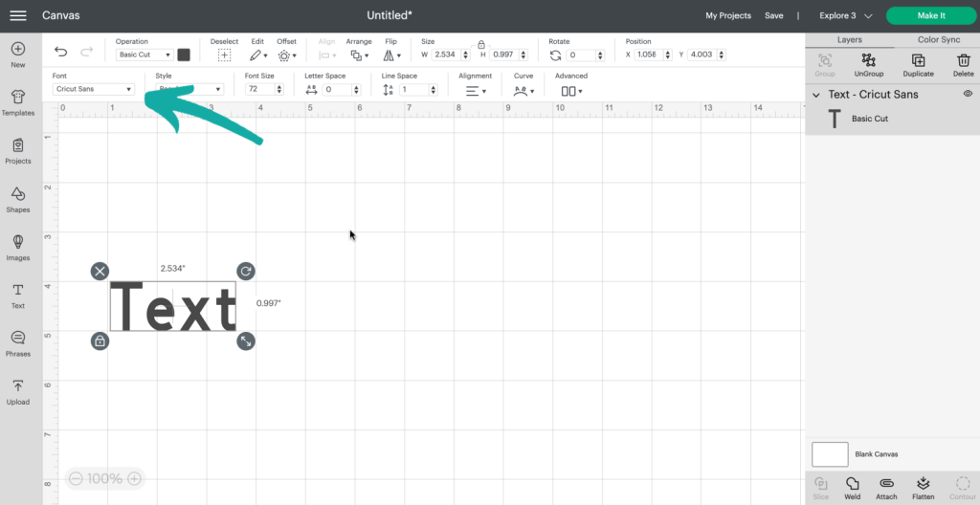Open the Templates panel
Image resolution: width=980 pixels, height=505 pixels.
18,103
